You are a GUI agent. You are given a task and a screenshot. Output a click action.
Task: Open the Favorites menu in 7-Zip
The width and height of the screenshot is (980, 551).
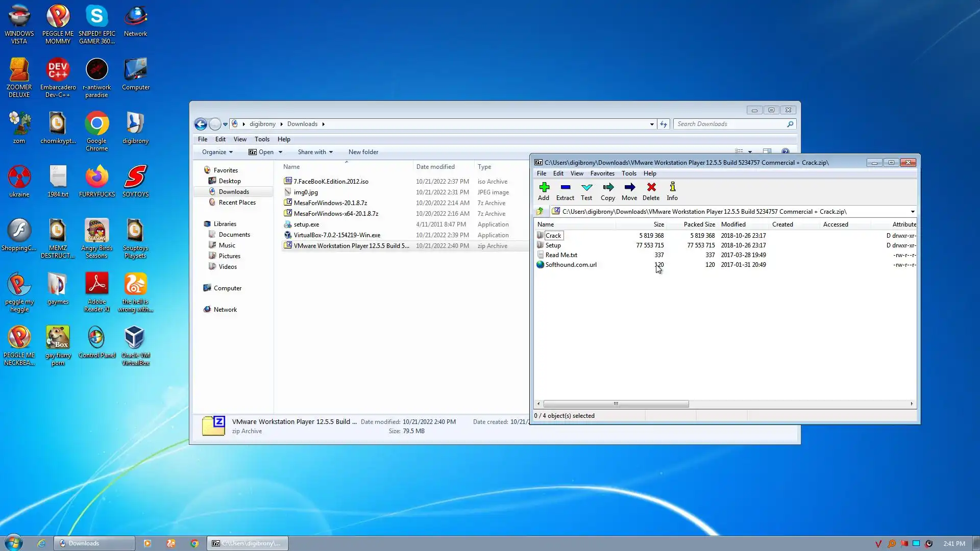pyautogui.click(x=602, y=173)
